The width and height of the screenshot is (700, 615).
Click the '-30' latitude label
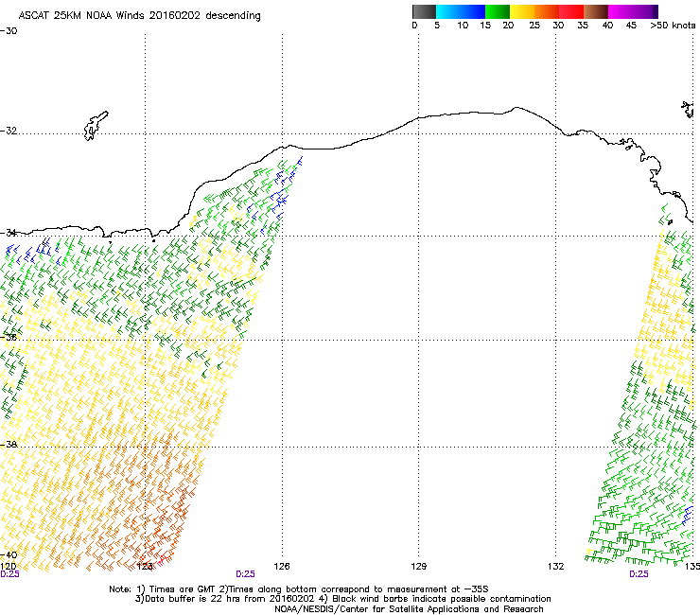click(x=9, y=31)
